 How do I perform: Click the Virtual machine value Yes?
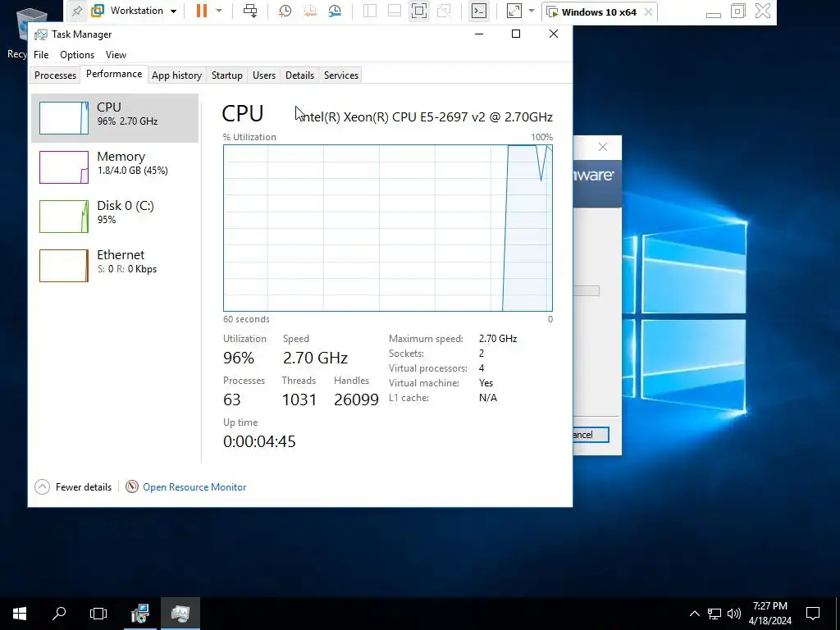click(x=486, y=383)
